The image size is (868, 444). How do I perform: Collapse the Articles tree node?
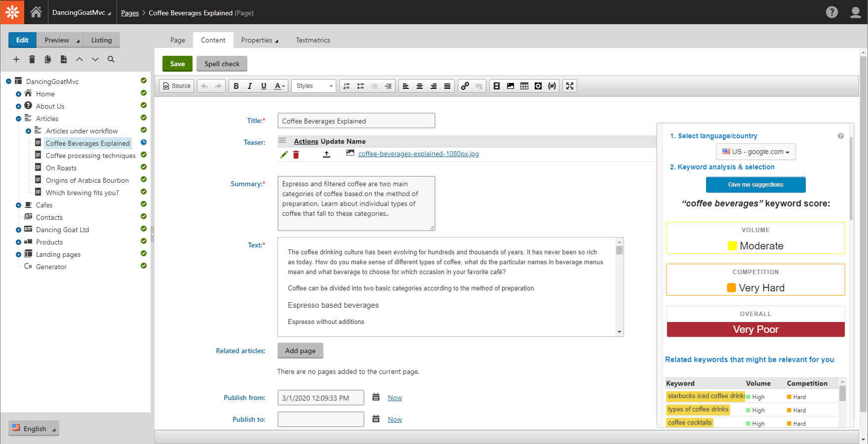click(18, 119)
